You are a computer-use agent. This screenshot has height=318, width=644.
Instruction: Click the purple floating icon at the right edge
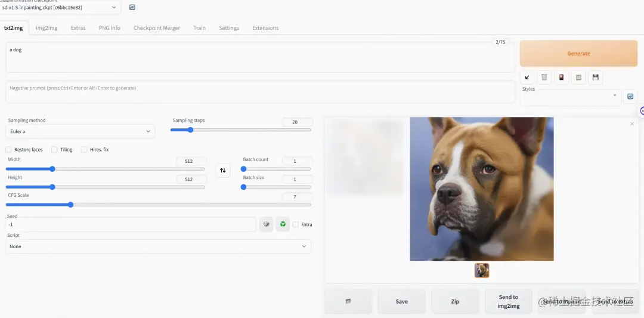[x=642, y=111]
